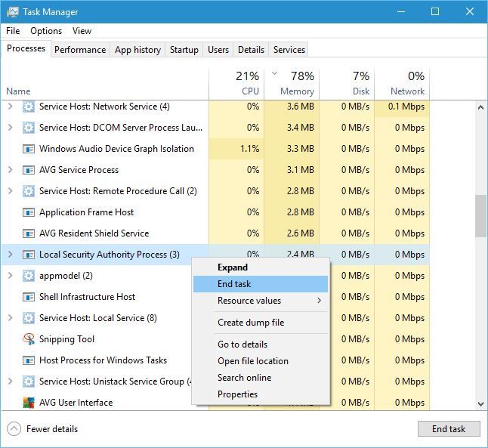Select the Snipping Tool process row

215,339
